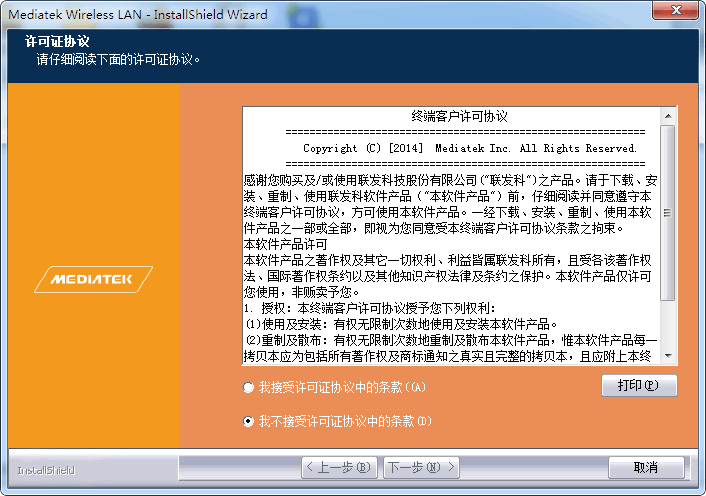Click the line 您使用，非贩卖予您
Viewport: 706px width, 496px height.
[302, 292]
